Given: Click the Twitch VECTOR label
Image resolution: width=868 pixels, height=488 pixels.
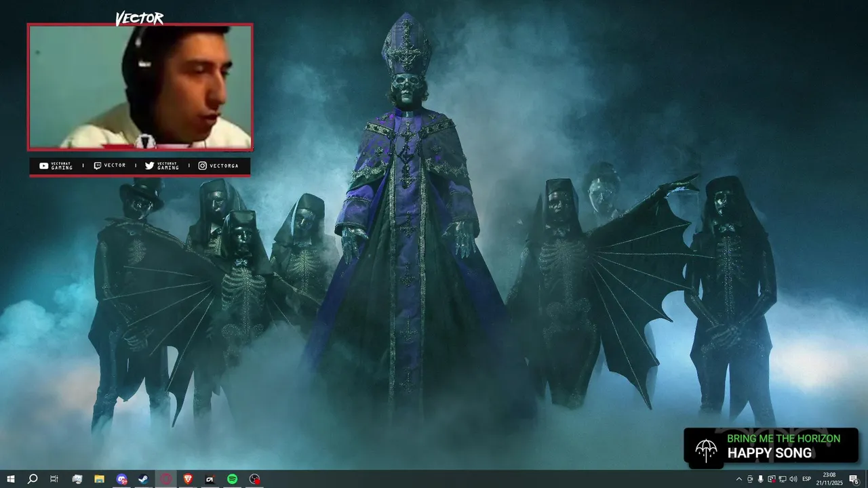Looking at the screenshot, I should point(109,165).
